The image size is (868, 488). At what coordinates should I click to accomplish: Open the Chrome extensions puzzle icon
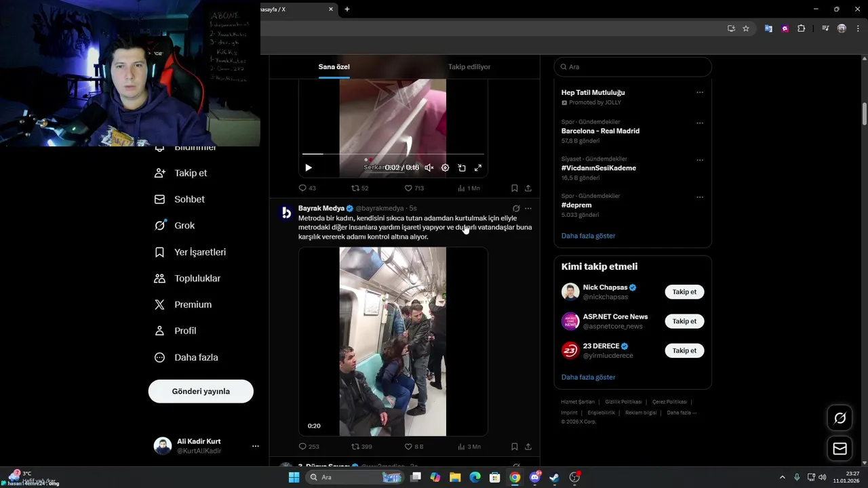click(801, 28)
